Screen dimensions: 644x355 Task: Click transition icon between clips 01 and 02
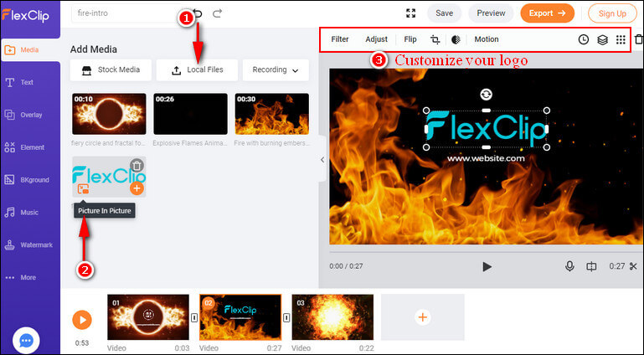tap(194, 317)
